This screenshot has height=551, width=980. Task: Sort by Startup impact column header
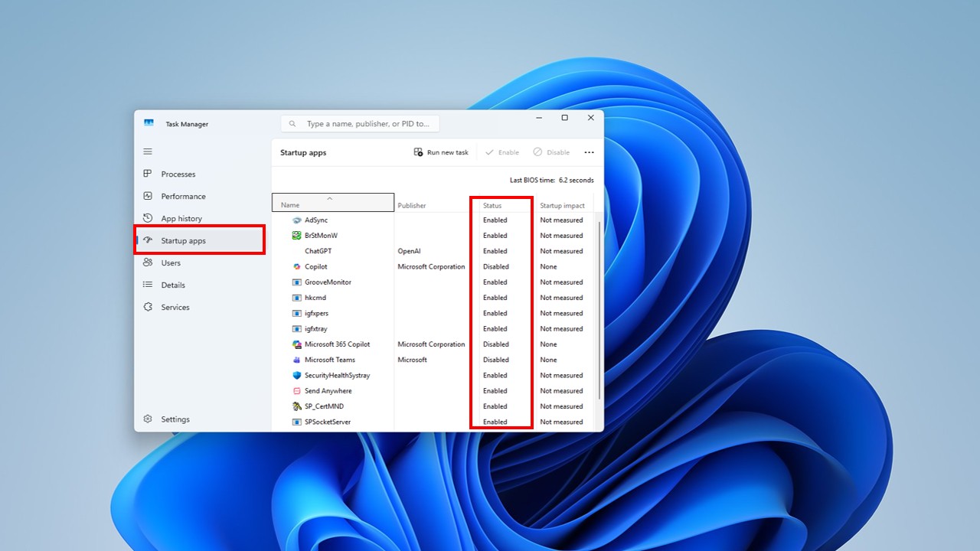pyautogui.click(x=562, y=206)
